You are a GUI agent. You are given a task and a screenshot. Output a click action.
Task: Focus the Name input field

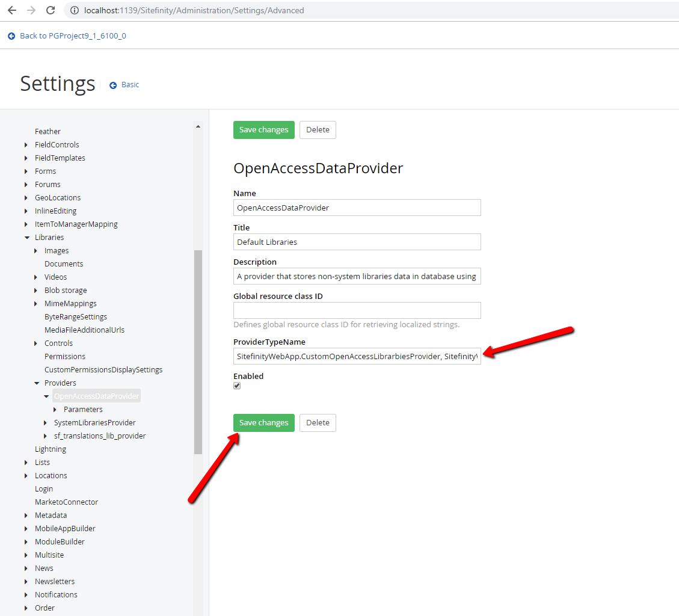(x=357, y=208)
